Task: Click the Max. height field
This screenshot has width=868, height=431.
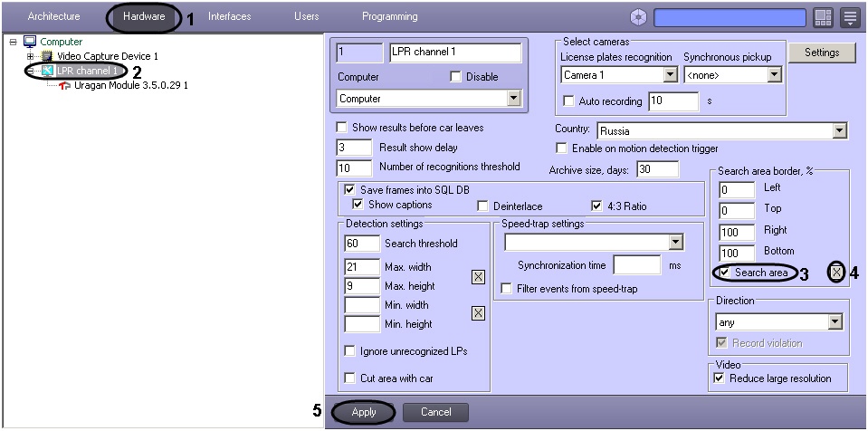Action: (x=362, y=286)
